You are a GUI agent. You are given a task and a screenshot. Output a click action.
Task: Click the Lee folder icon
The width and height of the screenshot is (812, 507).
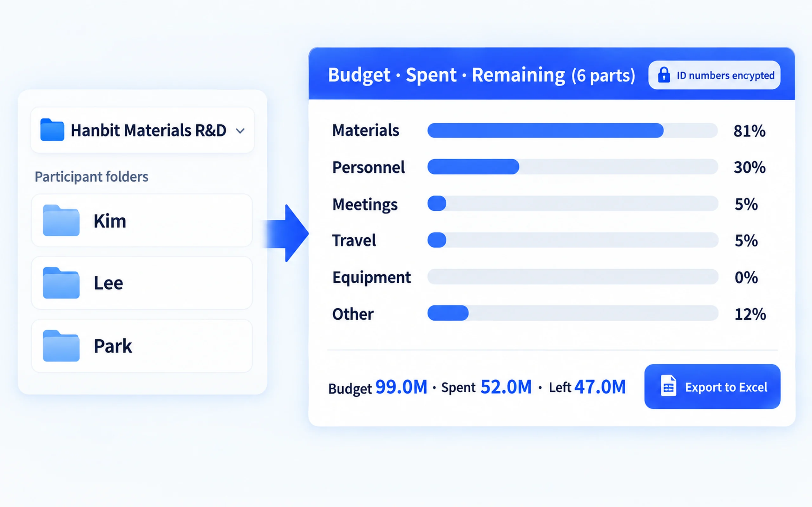coord(61,283)
